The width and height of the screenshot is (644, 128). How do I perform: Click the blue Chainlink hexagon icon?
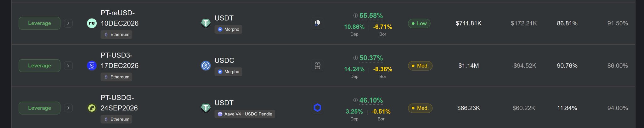click(317, 108)
